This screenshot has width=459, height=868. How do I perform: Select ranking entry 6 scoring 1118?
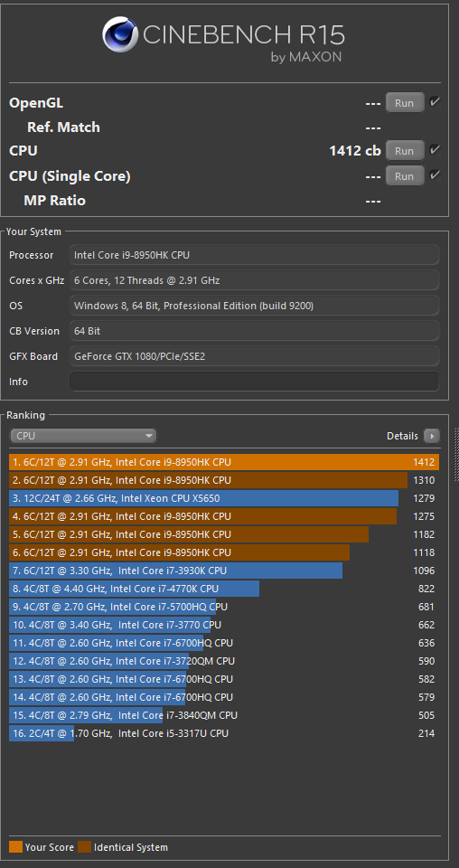(x=224, y=552)
